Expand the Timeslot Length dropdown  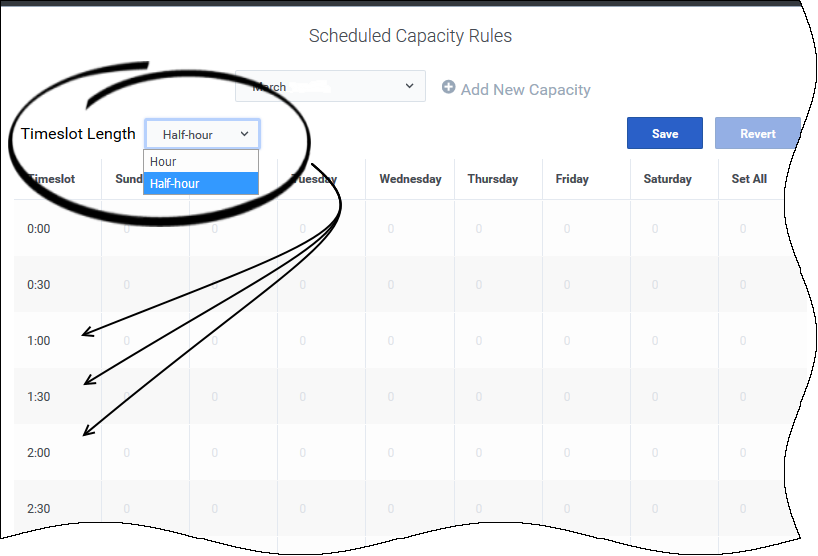tap(202, 134)
